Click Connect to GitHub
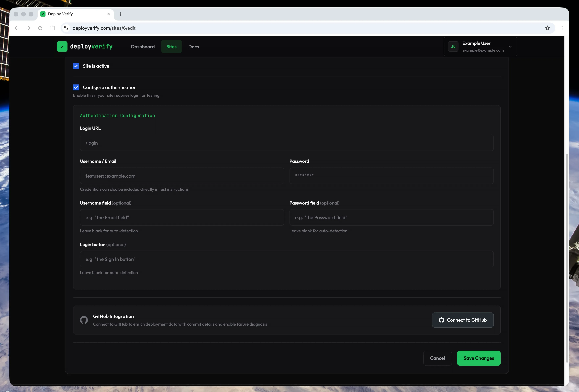Viewport: 579px width, 392px height. point(463,320)
